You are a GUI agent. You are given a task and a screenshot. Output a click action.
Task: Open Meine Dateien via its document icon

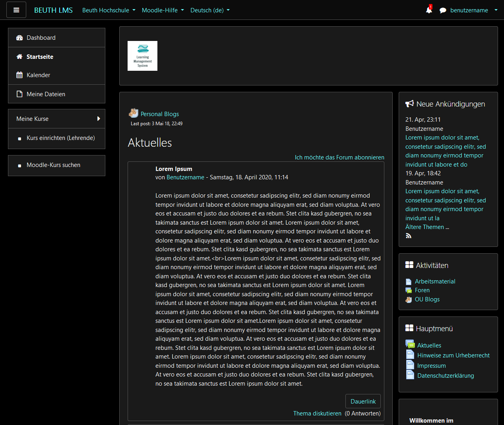[x=19, y=94]
